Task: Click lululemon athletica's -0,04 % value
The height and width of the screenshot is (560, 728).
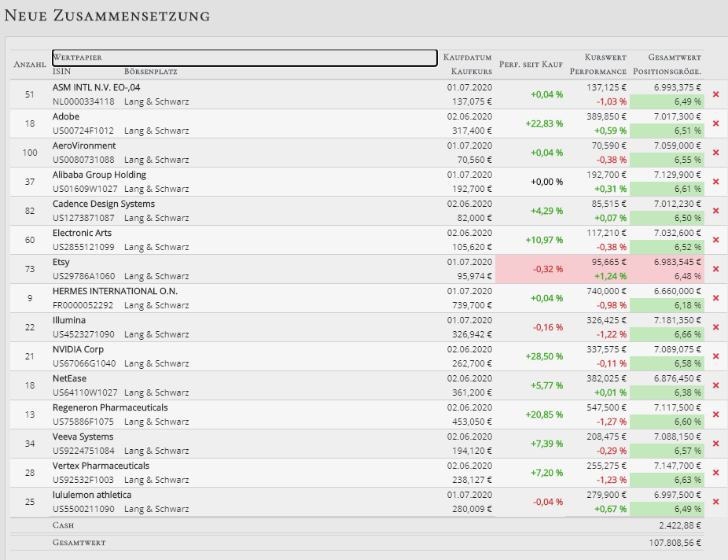Action: pyautogui.click(x=548, y=502)
